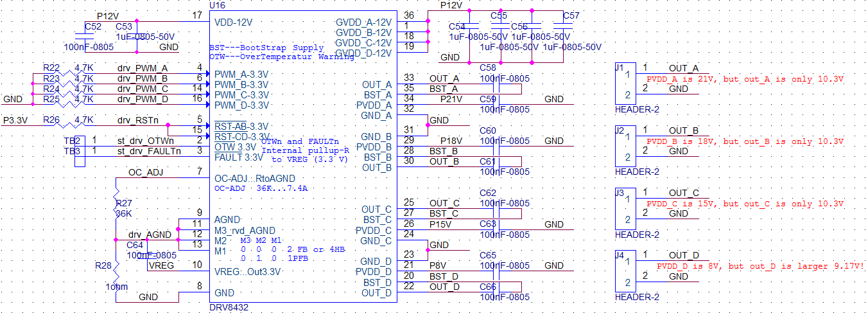
Task: Select the J2 header symbol
Action: (625, 146)
